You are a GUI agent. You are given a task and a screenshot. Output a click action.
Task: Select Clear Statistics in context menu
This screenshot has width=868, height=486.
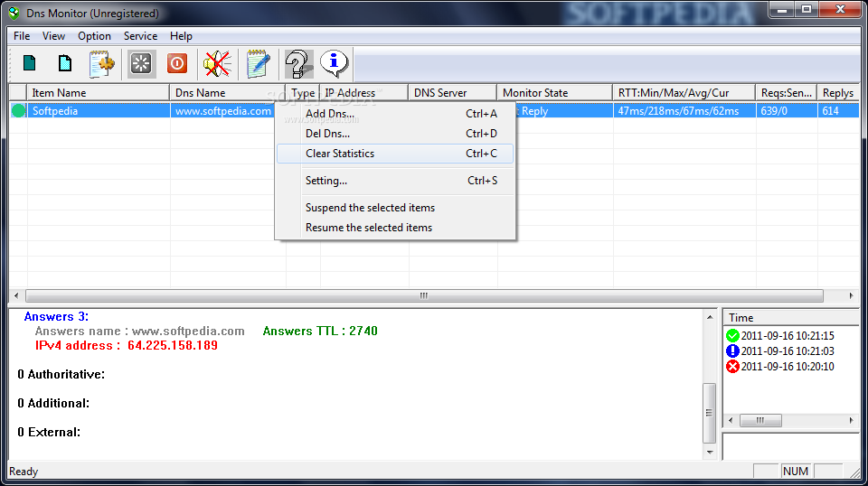click(x=395, y=154)
